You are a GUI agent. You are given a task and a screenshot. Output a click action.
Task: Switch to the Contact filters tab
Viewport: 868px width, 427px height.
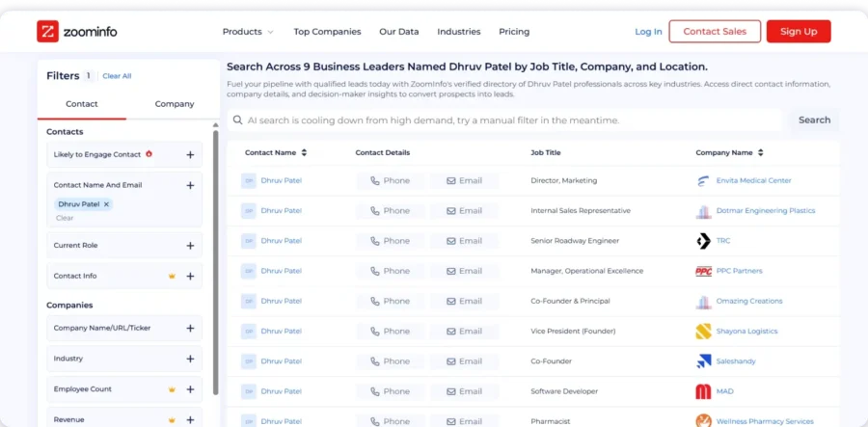[82, 104]
